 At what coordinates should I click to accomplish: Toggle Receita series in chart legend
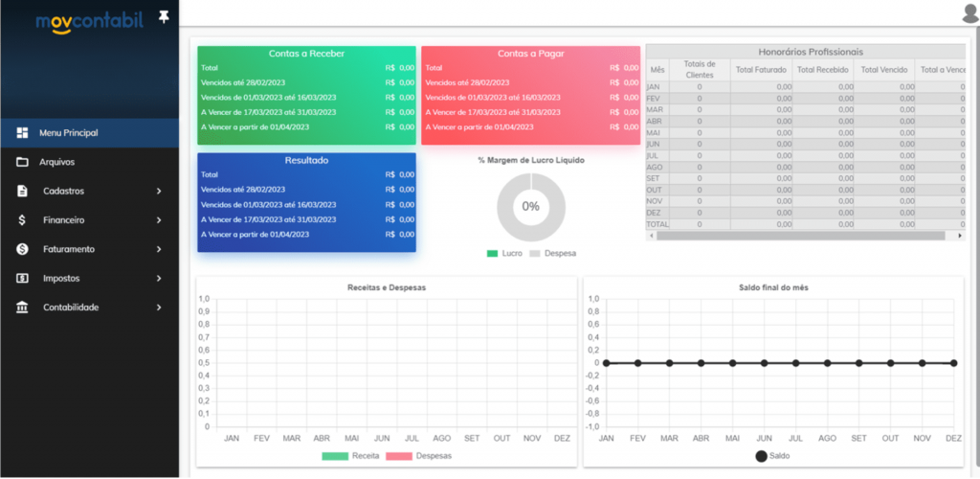pyautogui.click(x=348, y=456)
